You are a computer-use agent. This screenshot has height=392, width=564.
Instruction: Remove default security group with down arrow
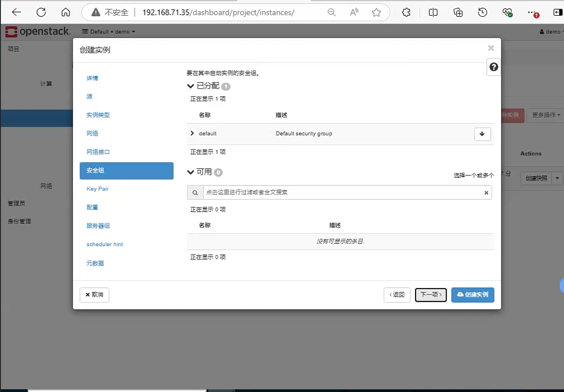coord(482,134)
